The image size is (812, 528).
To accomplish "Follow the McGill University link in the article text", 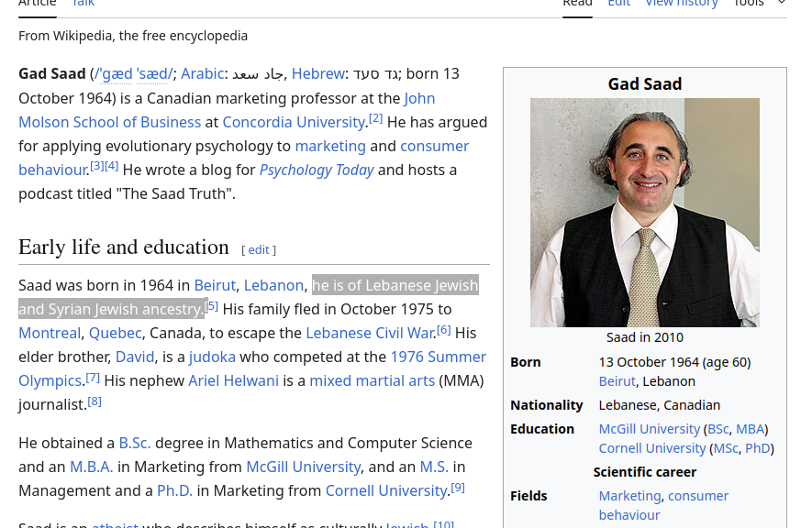I will click(303, 467).
